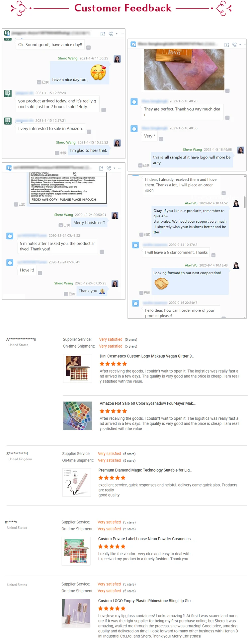Click Abel Wu avatar beside 5-star praise message

[236, 203]
